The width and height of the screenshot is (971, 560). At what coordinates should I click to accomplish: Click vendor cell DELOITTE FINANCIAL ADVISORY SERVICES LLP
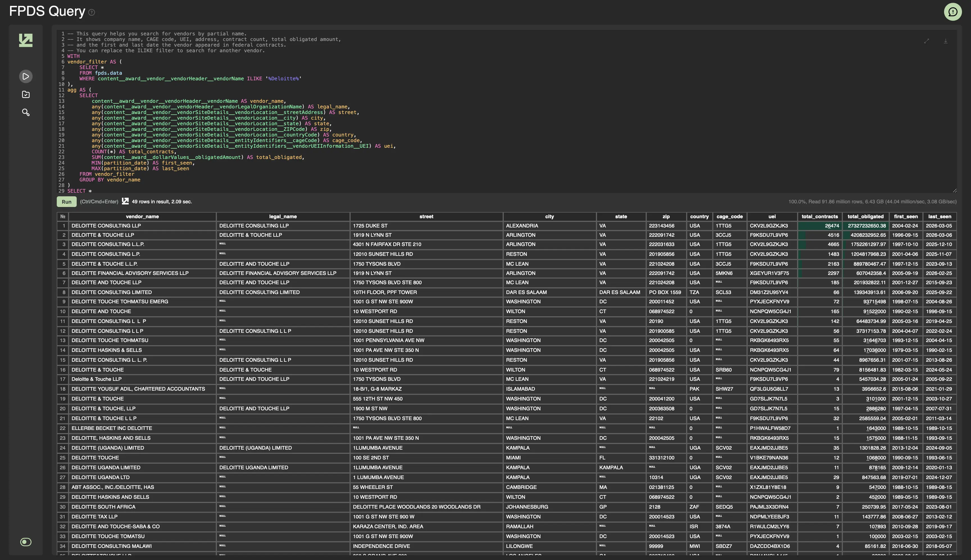click(142, 273)
